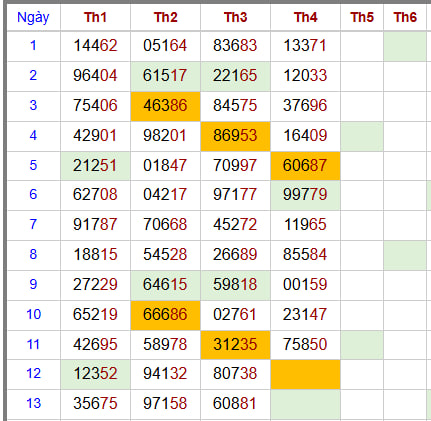Select orange cell 86953 in Th3
This screenshot has height=421, width=431.
235,136
